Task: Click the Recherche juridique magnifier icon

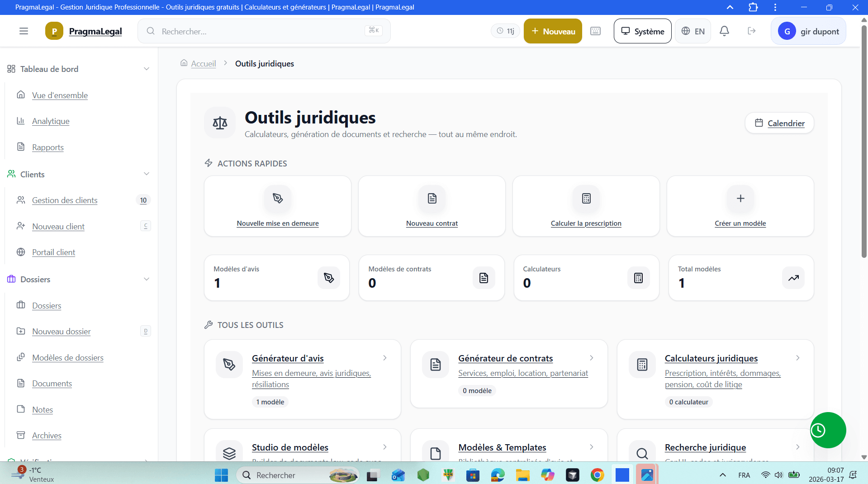Action: click(642, 452)
